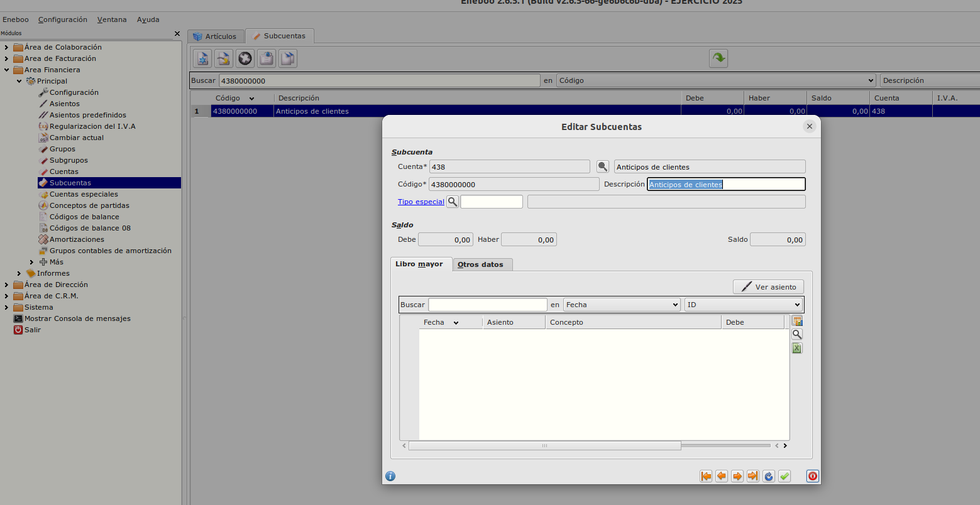Click the Código column header in main table
The width and height of the screenshot is (980, 505).
click(x=243, y=98)
